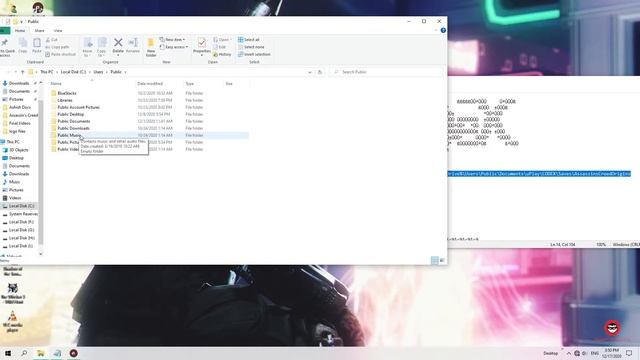640x360 pixels.
Task: Open the Move to dropdown
Action: click(88, 47)
